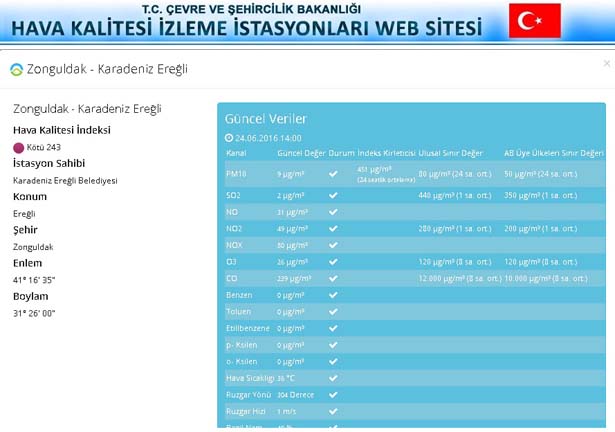This screenshot has height=432, width=615.
Task: Click the PM10 status checkmark
Action: tap(334, 174)
